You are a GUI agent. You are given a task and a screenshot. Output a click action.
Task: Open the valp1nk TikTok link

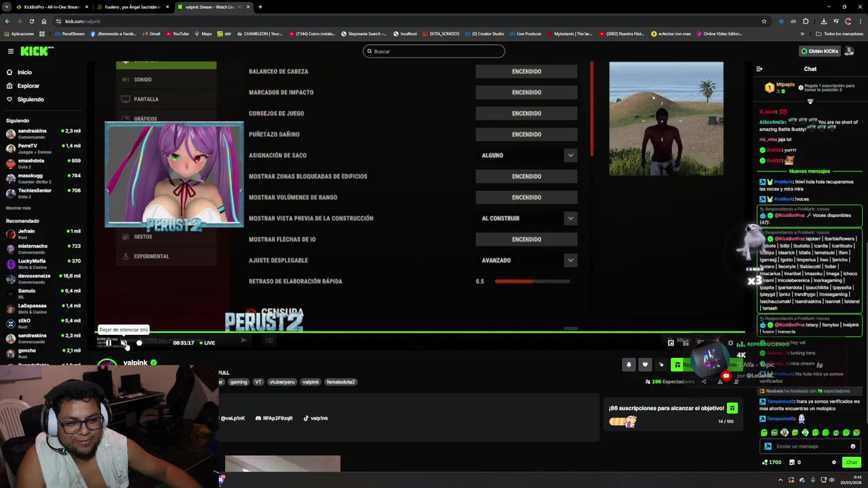pos(315,419)
